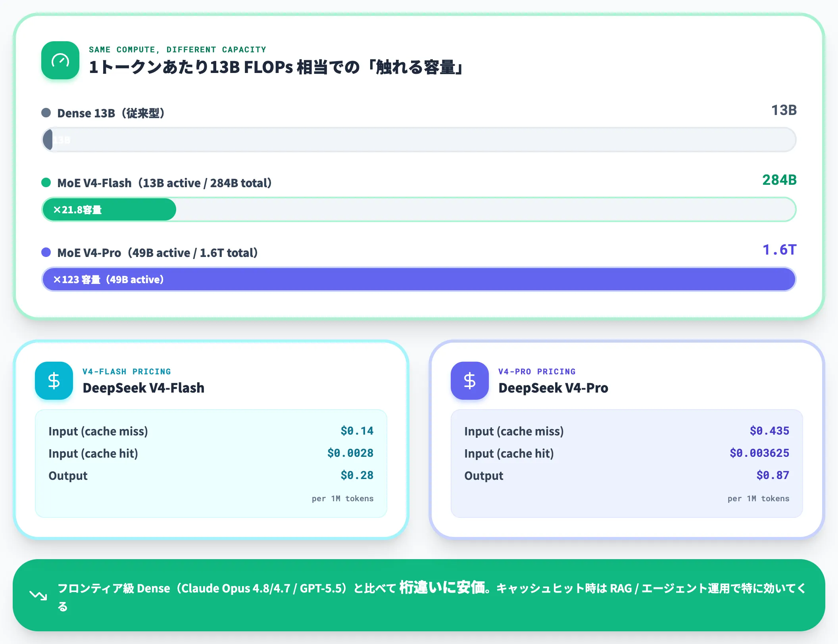Click the V4-FLASH PRICING caption
This screenshot has height=644, width=838.
tap(127, 372)
